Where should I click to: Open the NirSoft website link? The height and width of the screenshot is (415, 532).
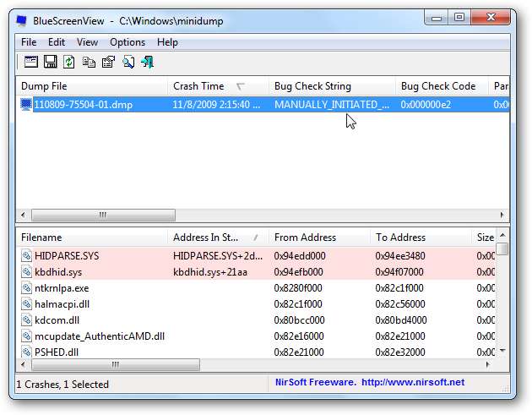pos(369,383)
